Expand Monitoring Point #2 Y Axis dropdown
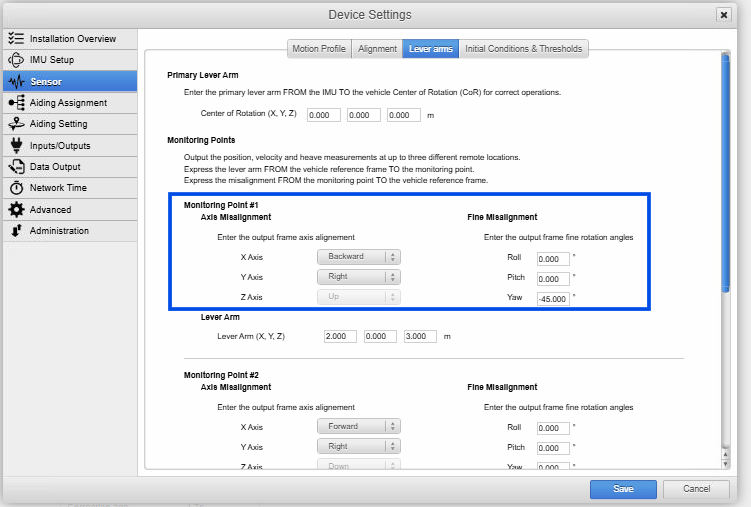Viewport: 751px width, 507px height. point(358,446)
